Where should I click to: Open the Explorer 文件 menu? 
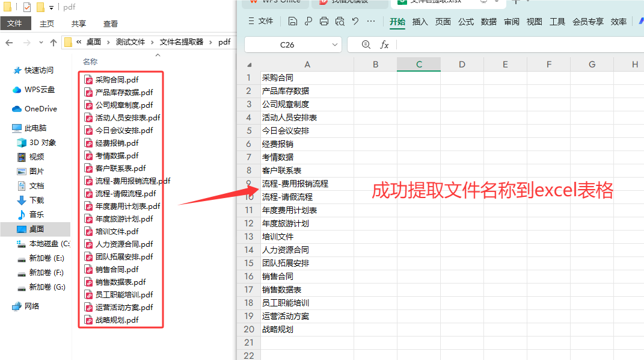(15, 23)
